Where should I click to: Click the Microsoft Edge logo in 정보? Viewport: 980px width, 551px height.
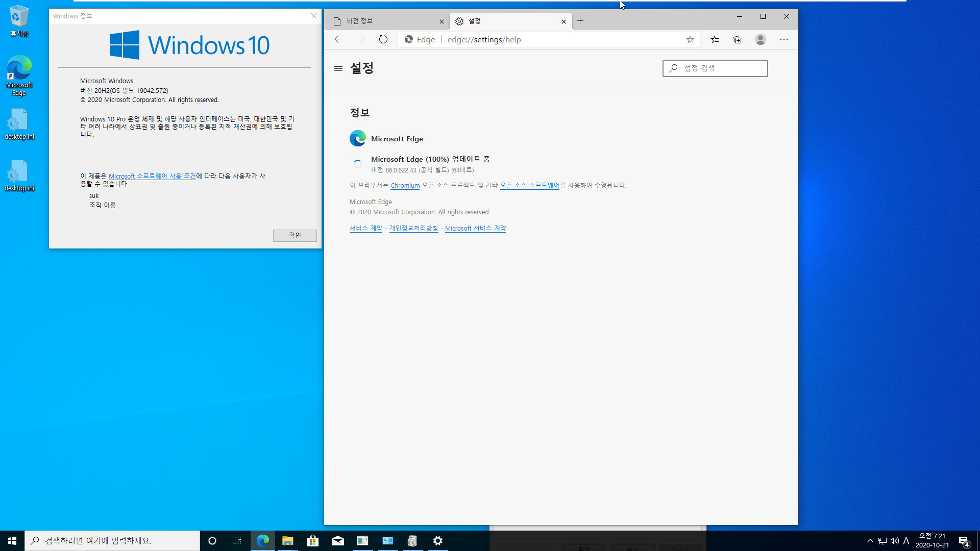358,138
